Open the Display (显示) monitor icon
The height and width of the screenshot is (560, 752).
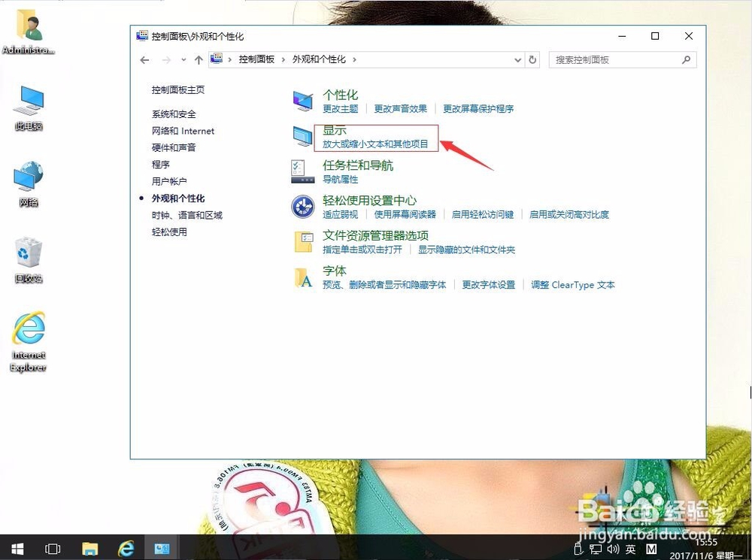click(302, 136)
